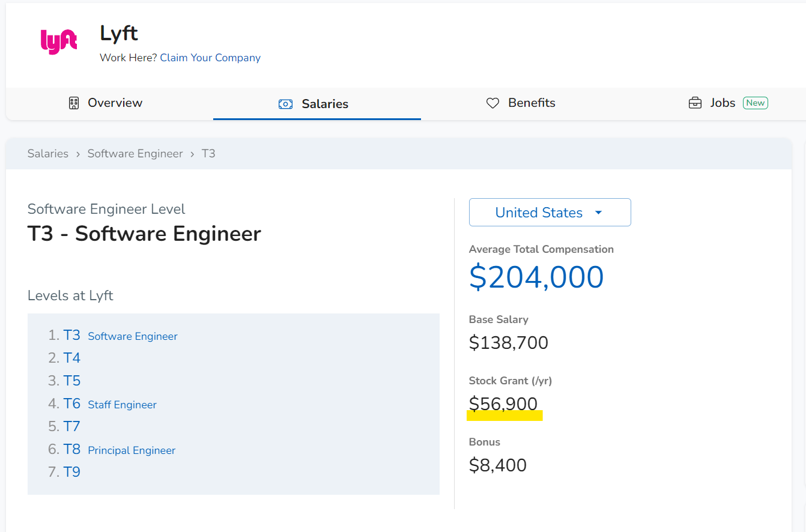Image resolution: width=806 pixels, height=532 pixels.
Task: Click the $204,000 total compensation value
Action: click(536, 277)
